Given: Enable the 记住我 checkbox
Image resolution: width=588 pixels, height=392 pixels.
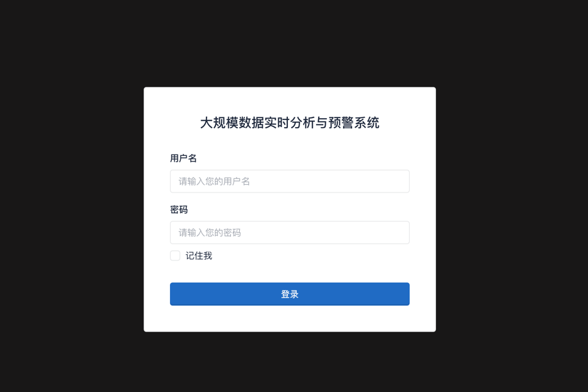Looking at the screenshot, I should coord(175,255).
